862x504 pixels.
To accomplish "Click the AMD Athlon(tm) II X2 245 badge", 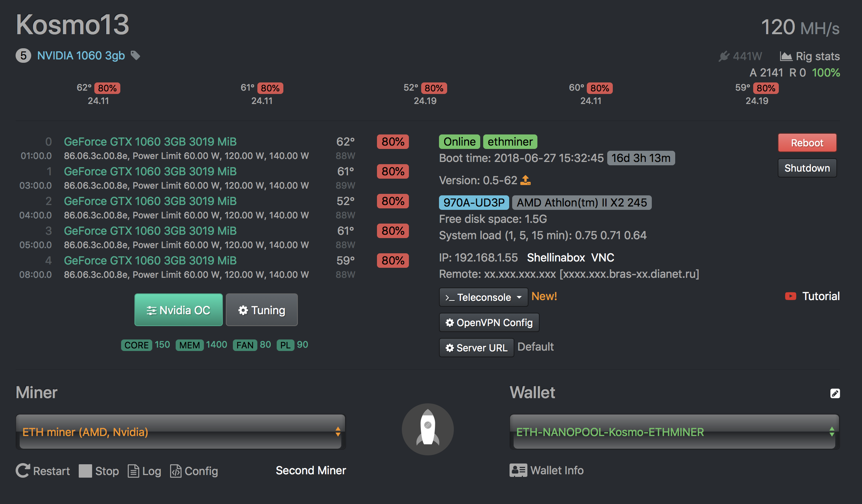I will 582,202.
